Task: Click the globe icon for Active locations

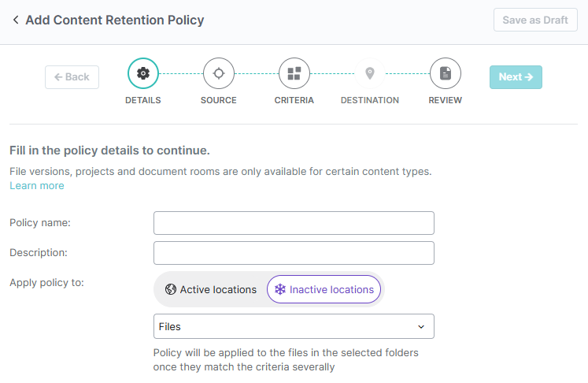Action: click(171, 289)
